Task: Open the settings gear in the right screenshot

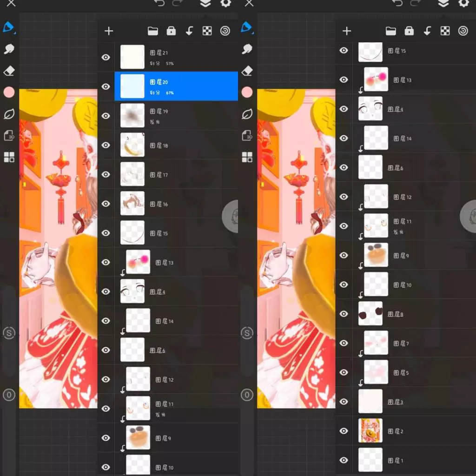Action: 463,3
